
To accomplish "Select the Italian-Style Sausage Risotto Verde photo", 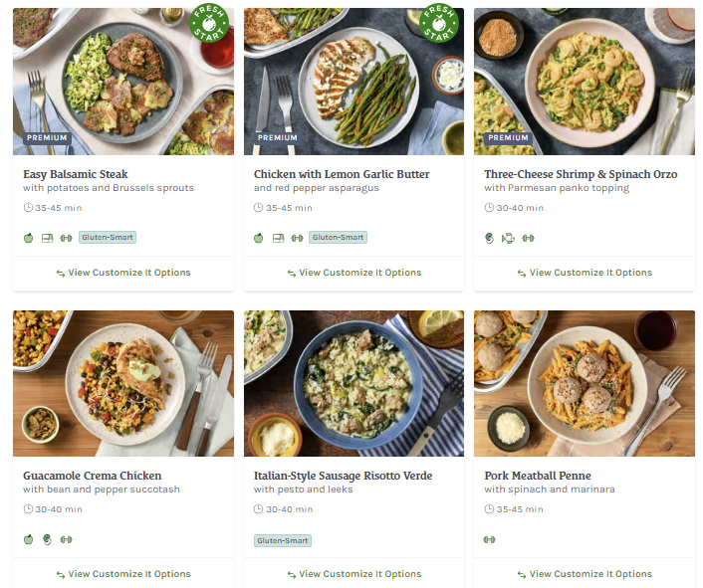I will 353,383.
